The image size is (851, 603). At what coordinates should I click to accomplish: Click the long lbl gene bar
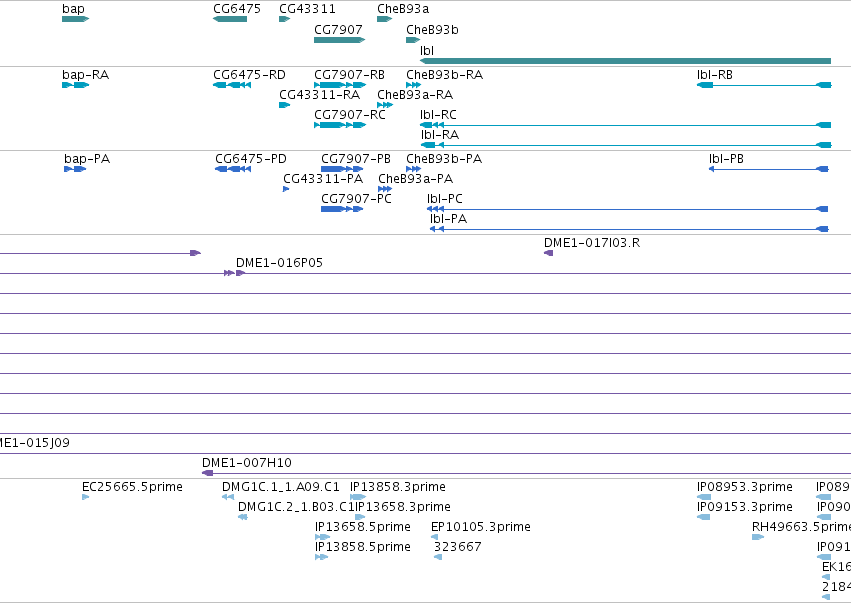tap(625, 61)
